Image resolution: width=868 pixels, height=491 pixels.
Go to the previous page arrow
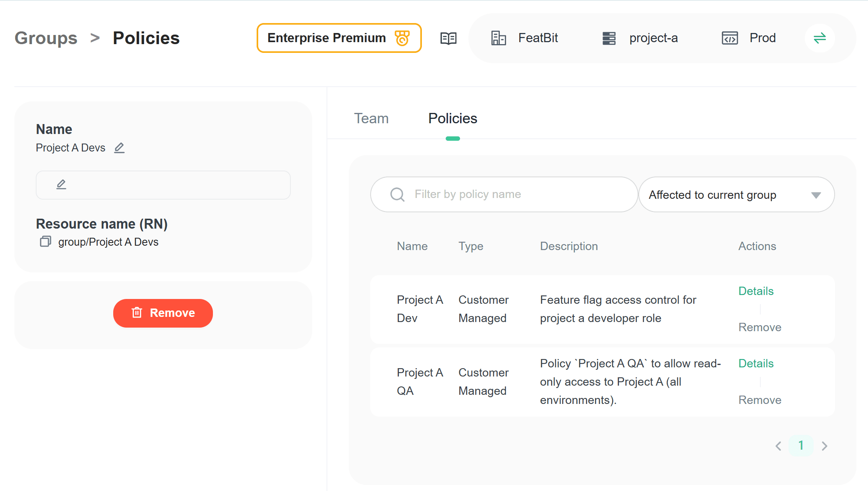[778, 446]
